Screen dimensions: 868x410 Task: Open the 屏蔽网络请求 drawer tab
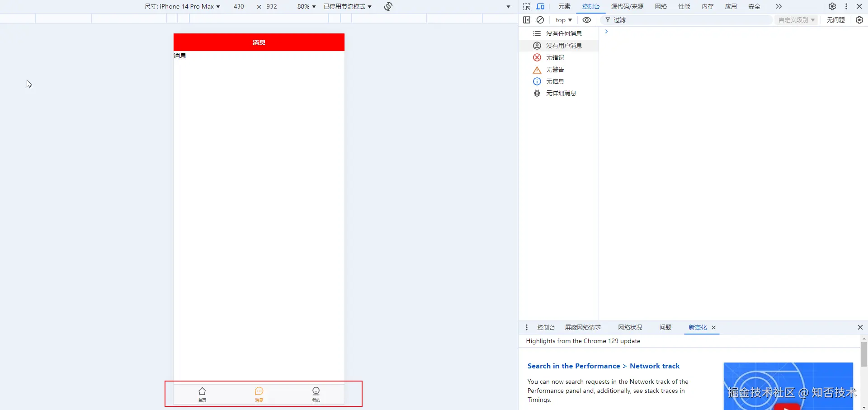point(583,327)
